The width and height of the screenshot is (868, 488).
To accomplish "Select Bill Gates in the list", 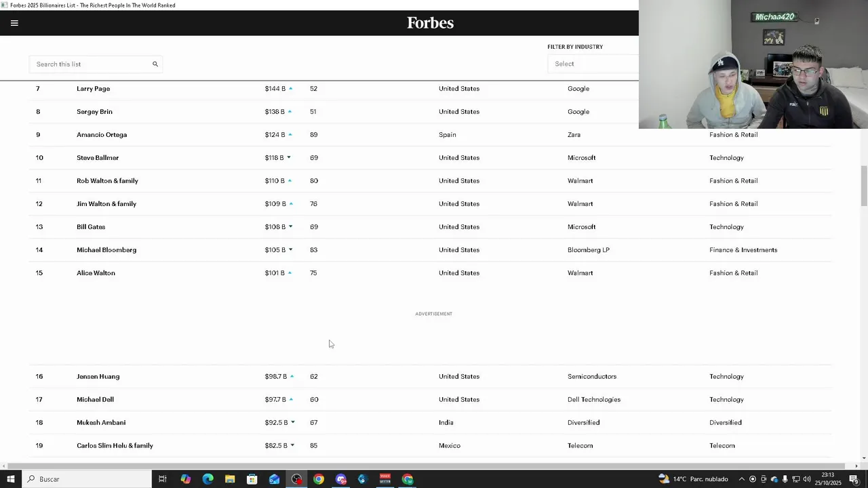I will 91,227.
